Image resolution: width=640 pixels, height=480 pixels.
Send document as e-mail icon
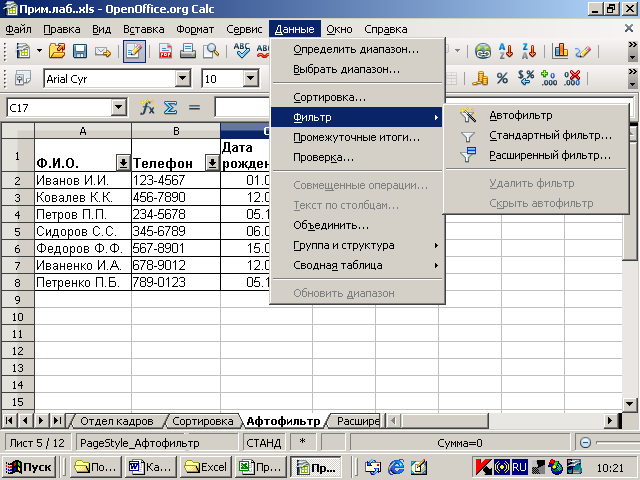click(102, 51)
